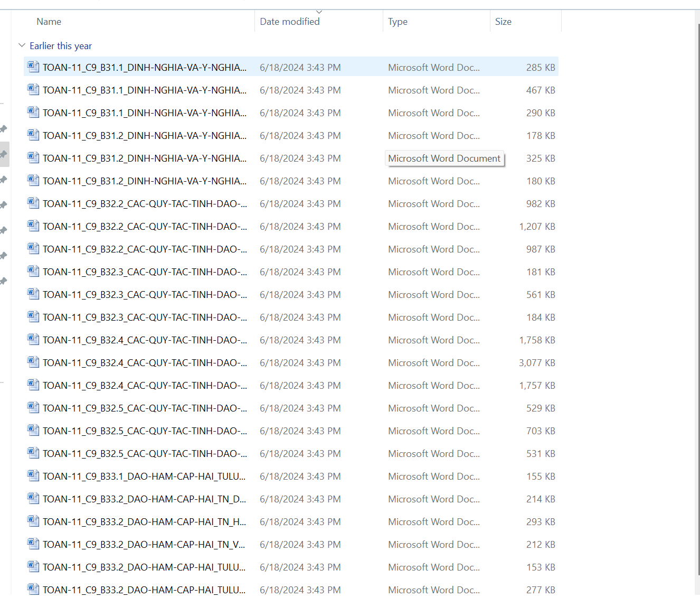Click the '277 KB' size cell
Image resolution: width=700 pixels, height=607 pixels.
pyautogui.click(x=541, y=590)
